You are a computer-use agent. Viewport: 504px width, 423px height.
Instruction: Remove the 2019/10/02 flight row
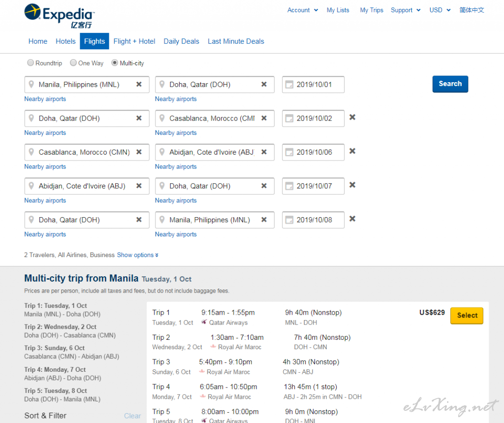click(352, 117)
